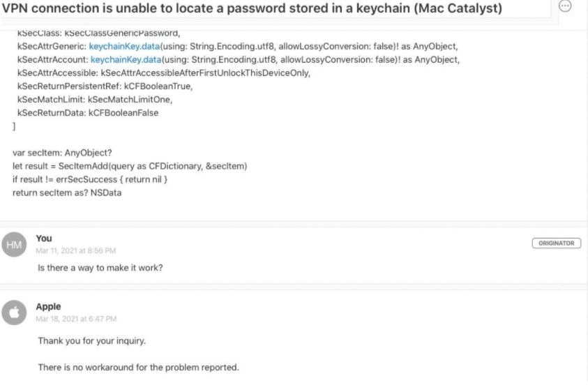Click the Mar 18, 2021 timestamp
Screen dimensions: 588x392
76,319
